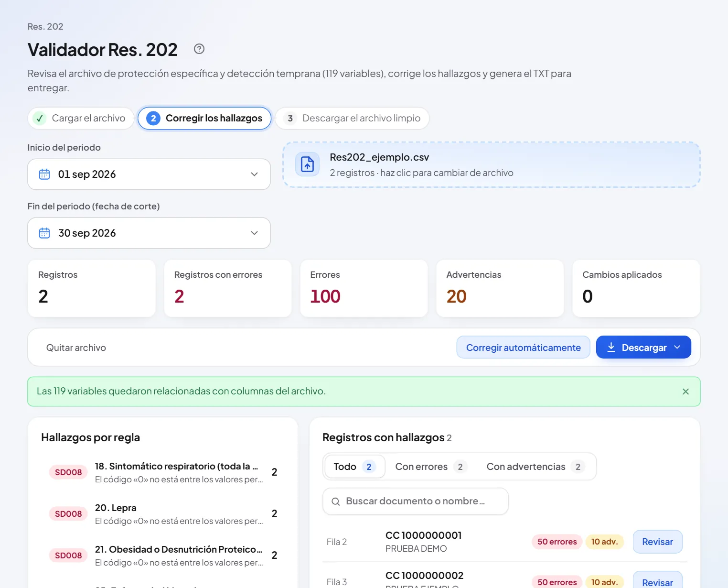Click 10 adv. badge in Fila 2
728x588 pixels.
point(604,542)
